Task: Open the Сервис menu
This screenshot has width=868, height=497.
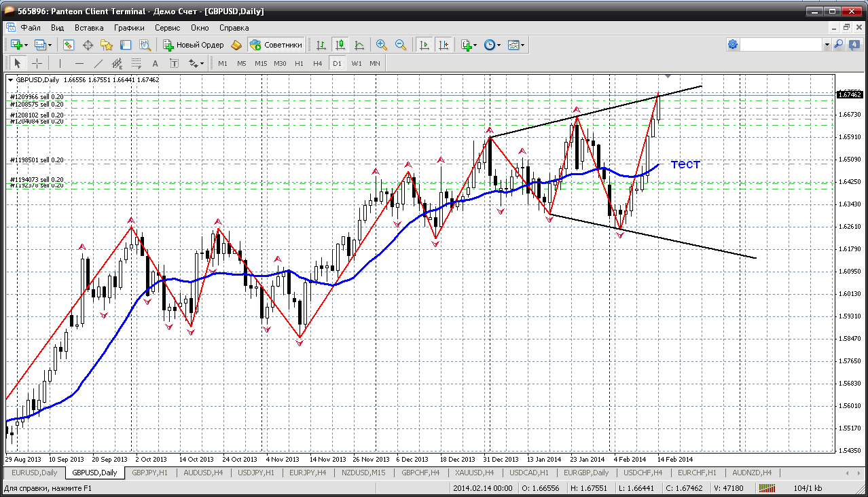Action: tap(167, 28)
